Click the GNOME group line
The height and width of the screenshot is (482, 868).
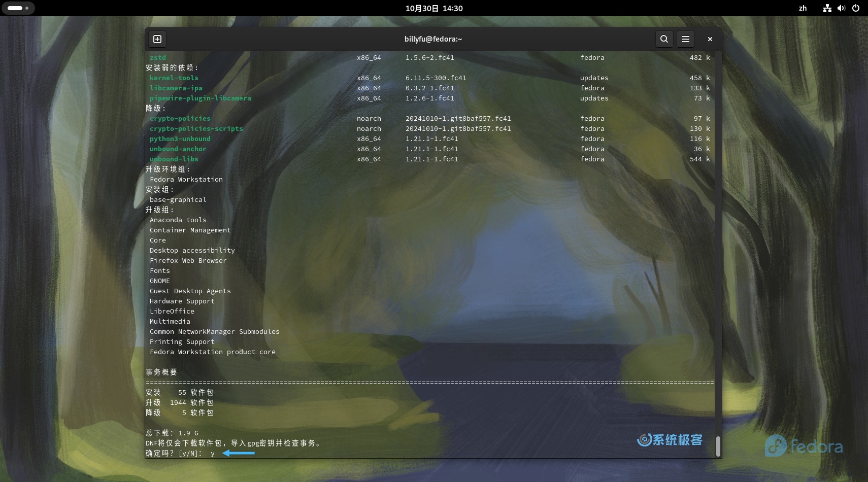point(160,281)
